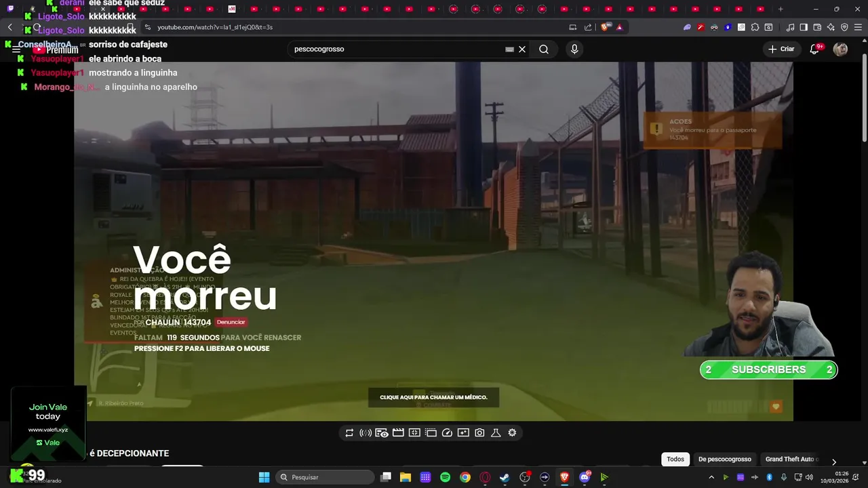Select the Todos filter chip
868x488 pixels.
tap(675, 459)
